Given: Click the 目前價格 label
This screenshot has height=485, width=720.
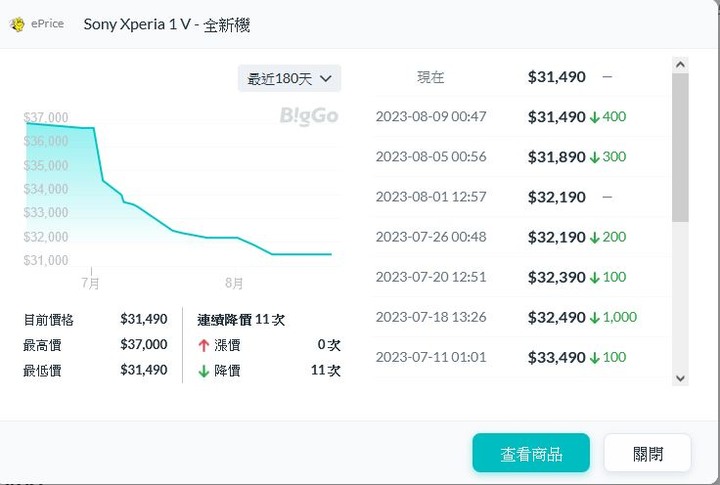Looking at the screenshot, I should pyautogui.click(x=49, y=320).
